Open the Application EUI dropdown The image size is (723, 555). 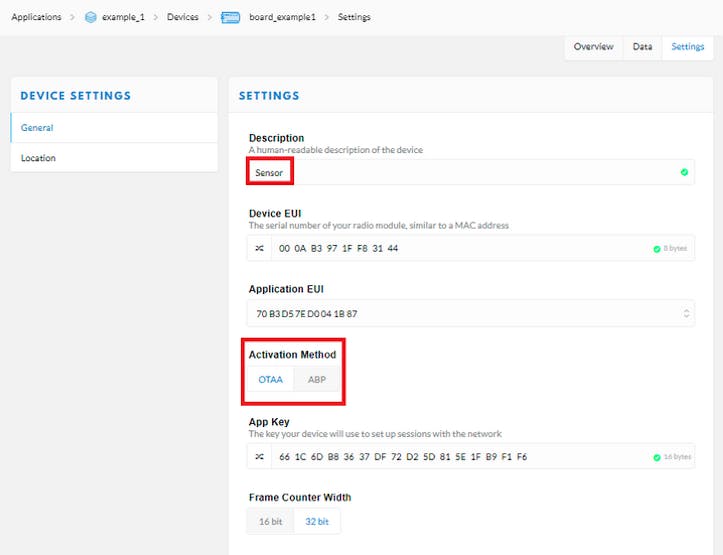pyautogui.click(x=471, y=313)
